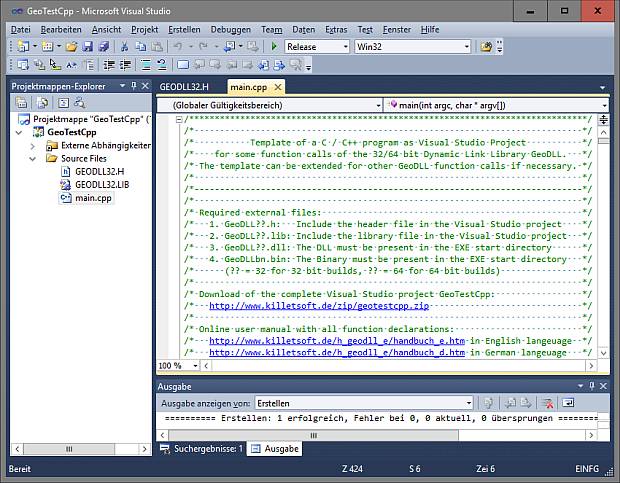Select GEODLL32.LIB in Source Files
The width and height of the screenshot is (620, 483).
[x=102, y=185]
